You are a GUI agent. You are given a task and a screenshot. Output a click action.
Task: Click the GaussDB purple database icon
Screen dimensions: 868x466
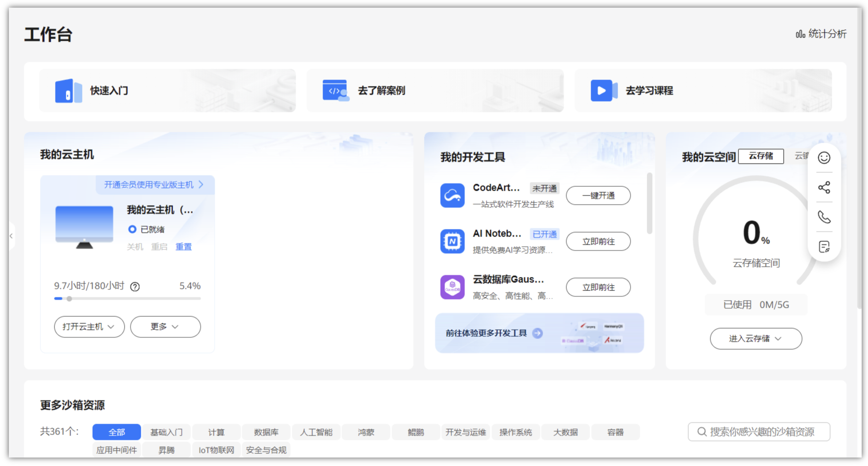[x=452, y=287]
